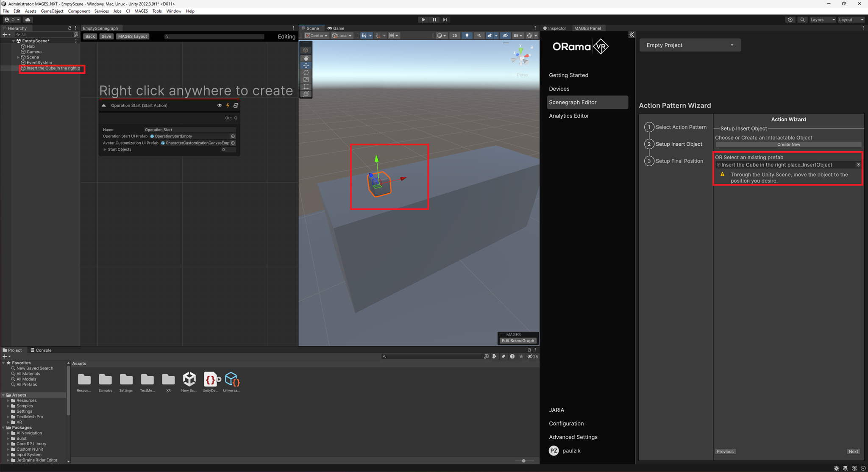Toggle hidden objects visibility in Scene toolbar

click(x=505, y=36)
